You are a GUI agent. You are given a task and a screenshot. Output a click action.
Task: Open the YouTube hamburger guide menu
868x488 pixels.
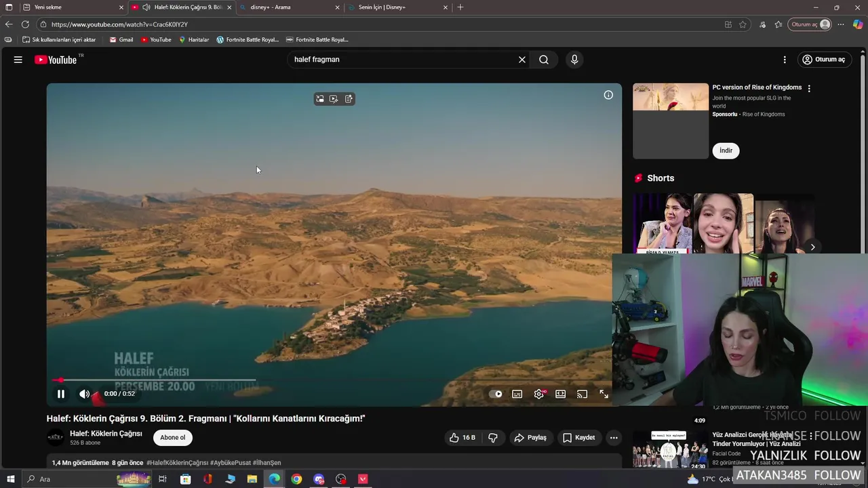tap(18, 60)
